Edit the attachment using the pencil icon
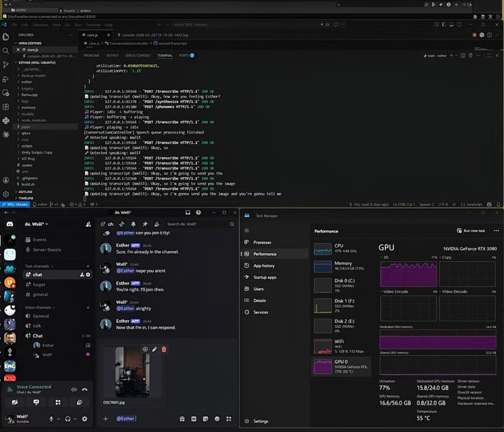The height and width of the screenshot is (432, 504). (x=155, y=349)
